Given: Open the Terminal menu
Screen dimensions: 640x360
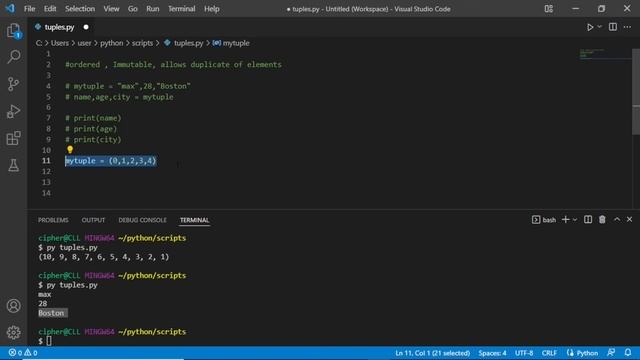Looking at the screenshot, I should click(x=182, y=9).
